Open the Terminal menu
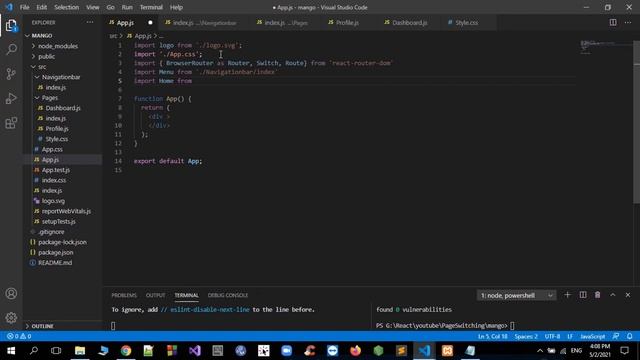 pyautogui.click(x=151, y=7)
